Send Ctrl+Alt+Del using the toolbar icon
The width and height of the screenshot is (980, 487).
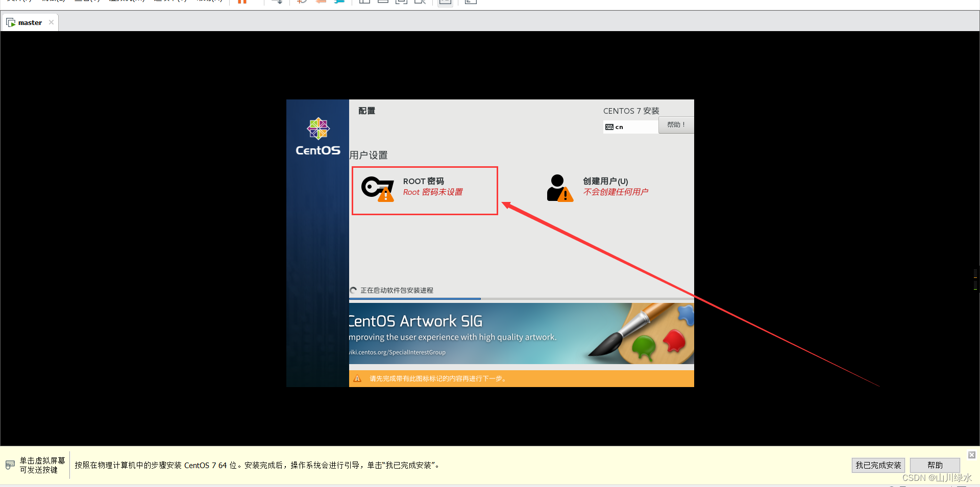(x=277, y=2)
